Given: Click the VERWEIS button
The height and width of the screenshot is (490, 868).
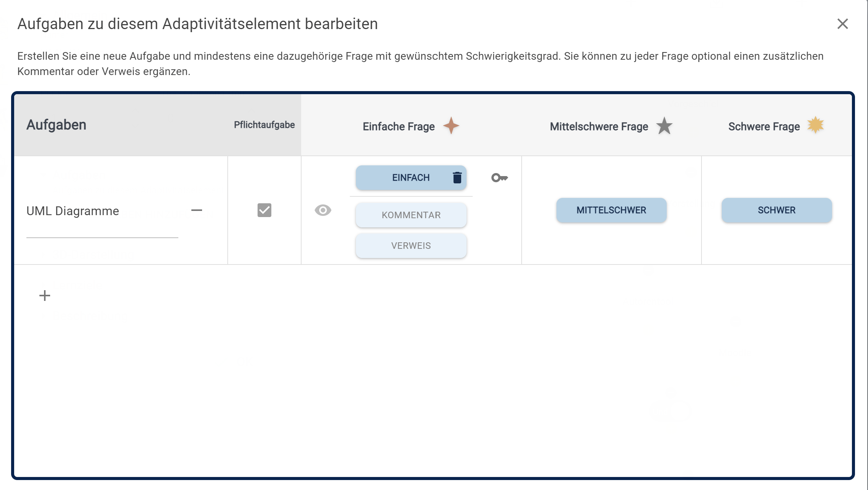Looking at the screenshot, I should tap(411, 246).
